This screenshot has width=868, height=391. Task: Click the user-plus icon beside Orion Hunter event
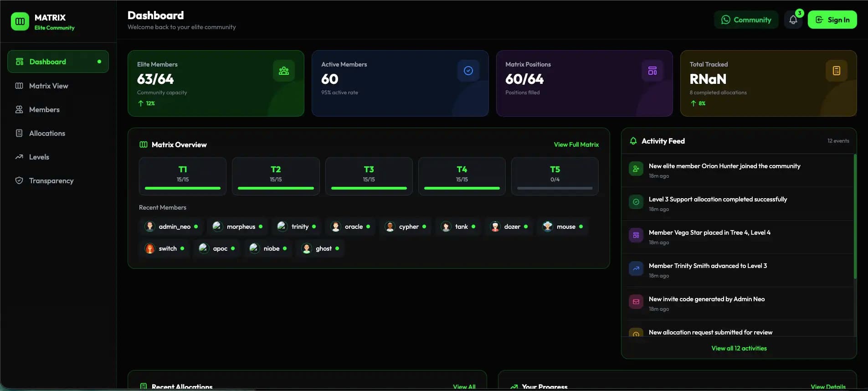coord(636,169)
